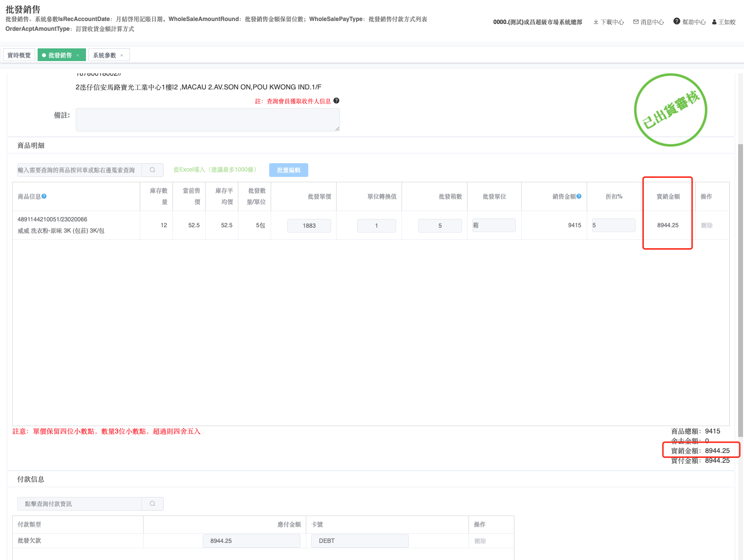Viewport: 744px width, 560px height.
Task: Click the 批發單位 field showing 箱
Action: [494, 225]
